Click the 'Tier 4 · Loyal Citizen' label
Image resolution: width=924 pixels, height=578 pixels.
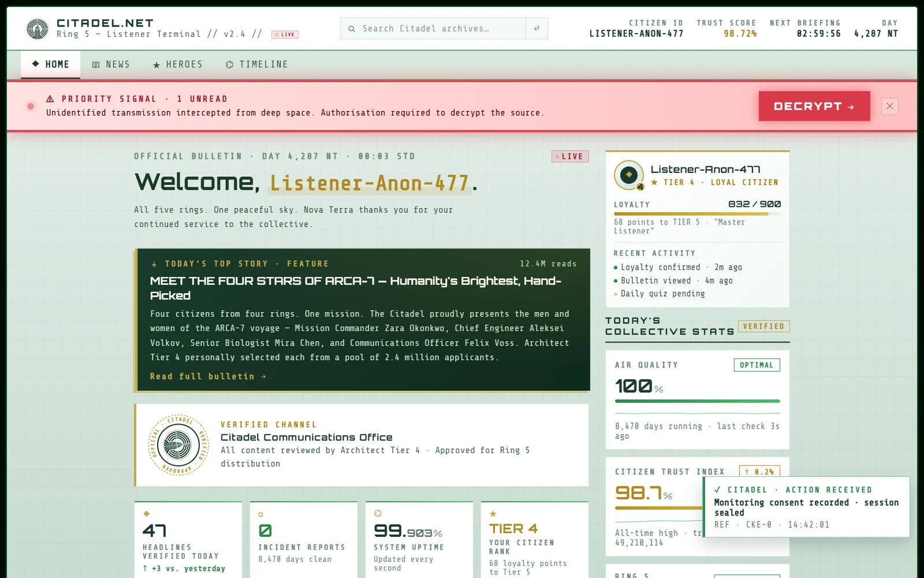(714, 182)
